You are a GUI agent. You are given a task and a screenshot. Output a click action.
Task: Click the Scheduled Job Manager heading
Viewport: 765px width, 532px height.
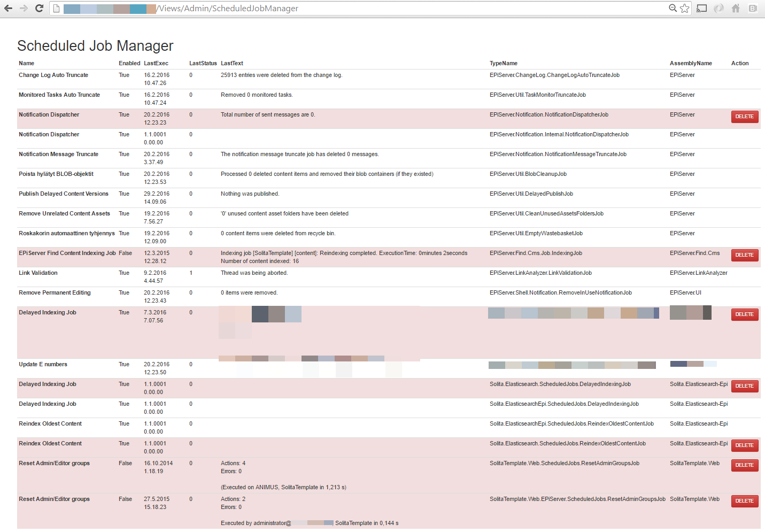(x=95, y=46)
